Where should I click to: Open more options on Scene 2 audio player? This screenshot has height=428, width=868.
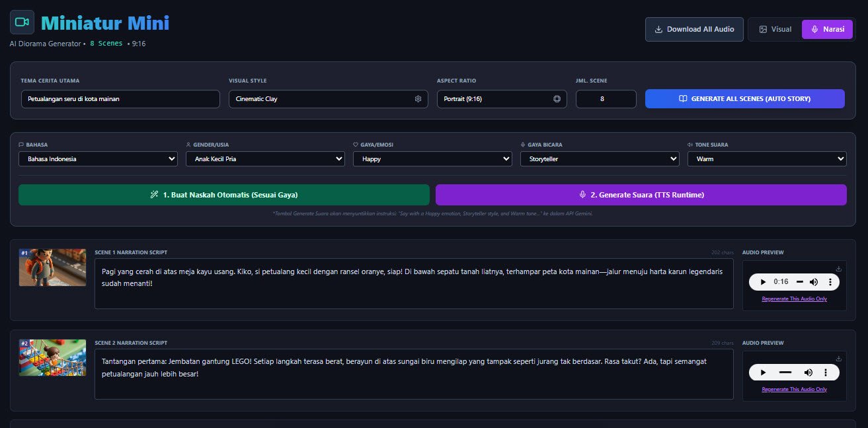coord(825,373)
